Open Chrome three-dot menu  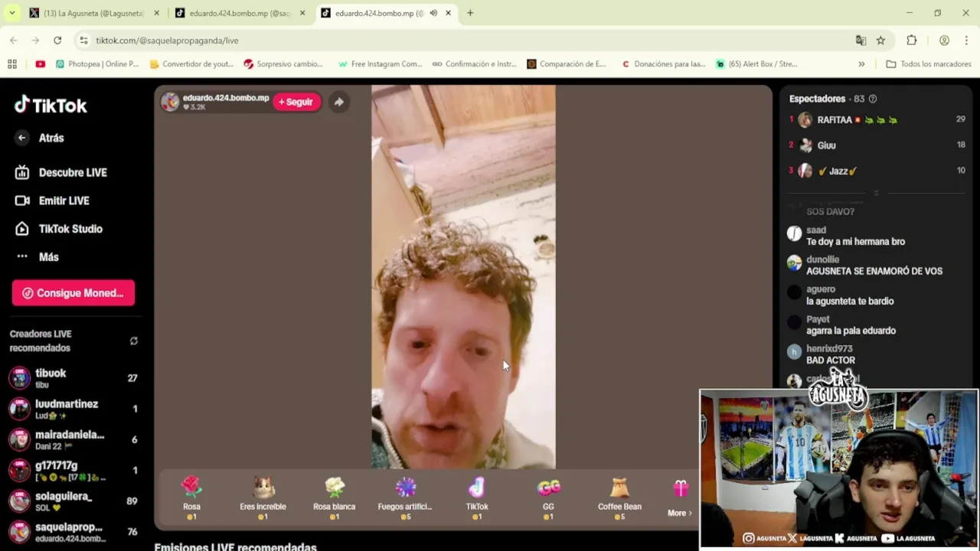coord(967,41)
